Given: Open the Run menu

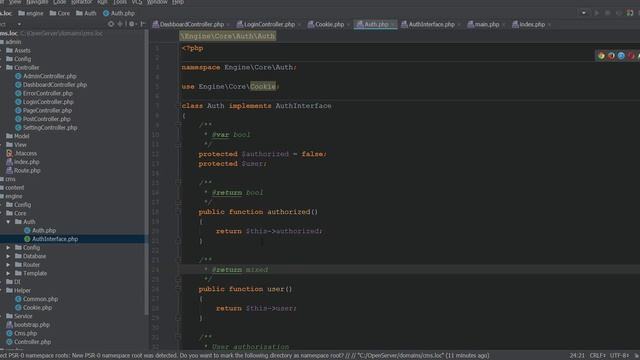Looking at the screenshot, I should [x=102, y=2].
